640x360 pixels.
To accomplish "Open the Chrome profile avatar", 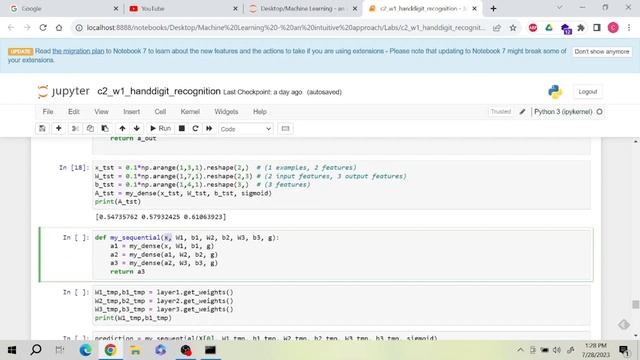I will click(613, 28).
